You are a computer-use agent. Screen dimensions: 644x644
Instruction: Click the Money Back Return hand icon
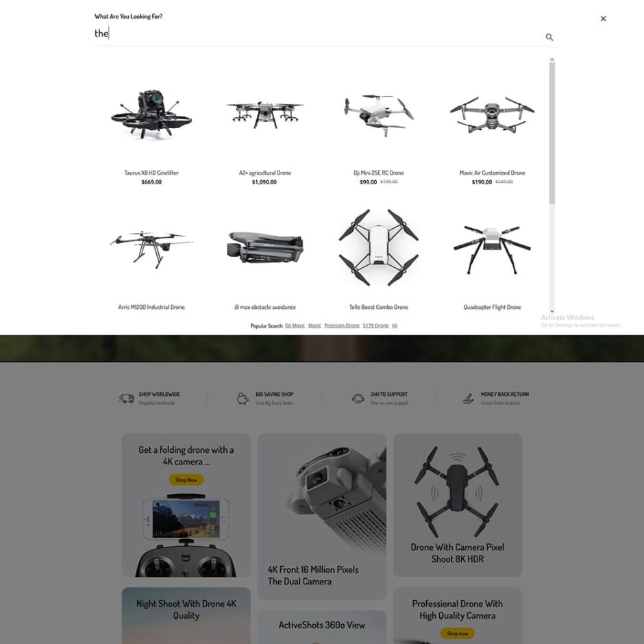tap(468, 399)
